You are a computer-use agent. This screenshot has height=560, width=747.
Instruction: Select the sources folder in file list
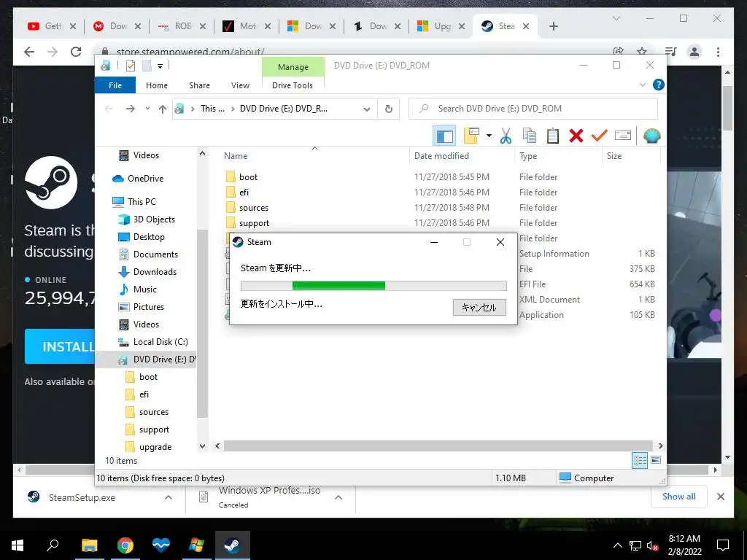pos(253,208)
